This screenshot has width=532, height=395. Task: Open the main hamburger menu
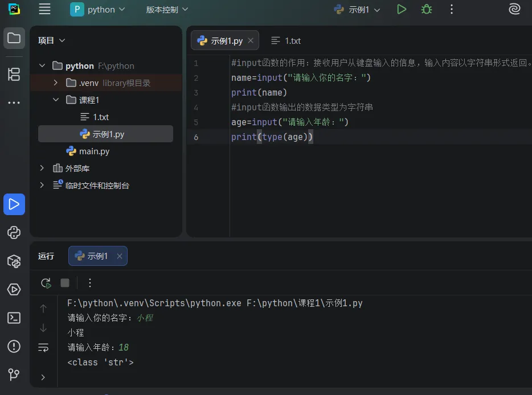click(x=44, y=9)
